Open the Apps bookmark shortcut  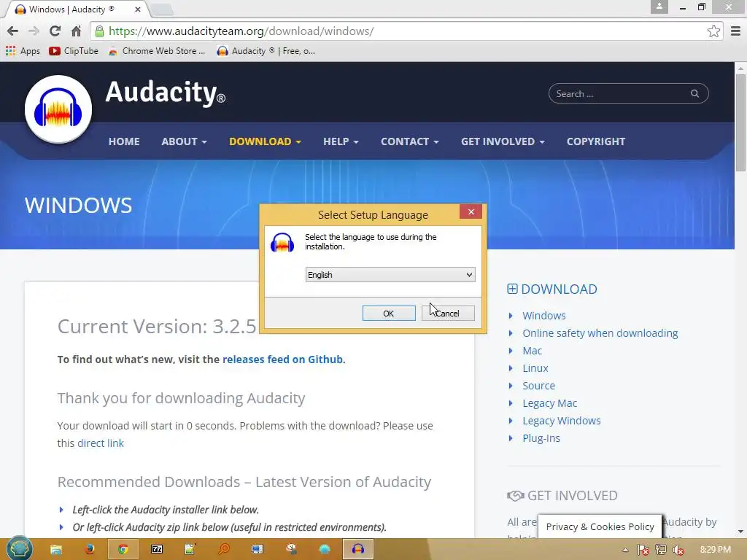pos(23,51)
